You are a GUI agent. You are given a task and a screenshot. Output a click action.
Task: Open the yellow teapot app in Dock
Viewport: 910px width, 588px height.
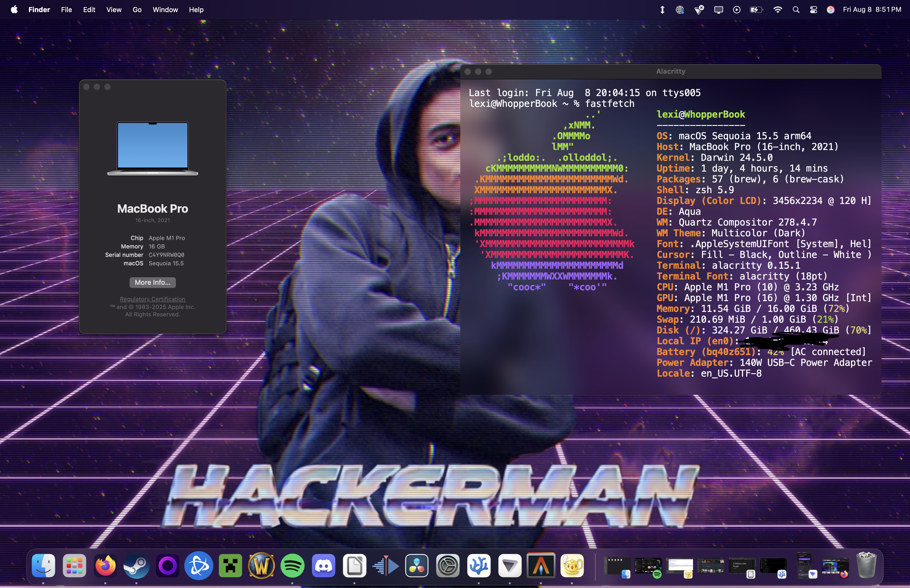pos(572,565)
